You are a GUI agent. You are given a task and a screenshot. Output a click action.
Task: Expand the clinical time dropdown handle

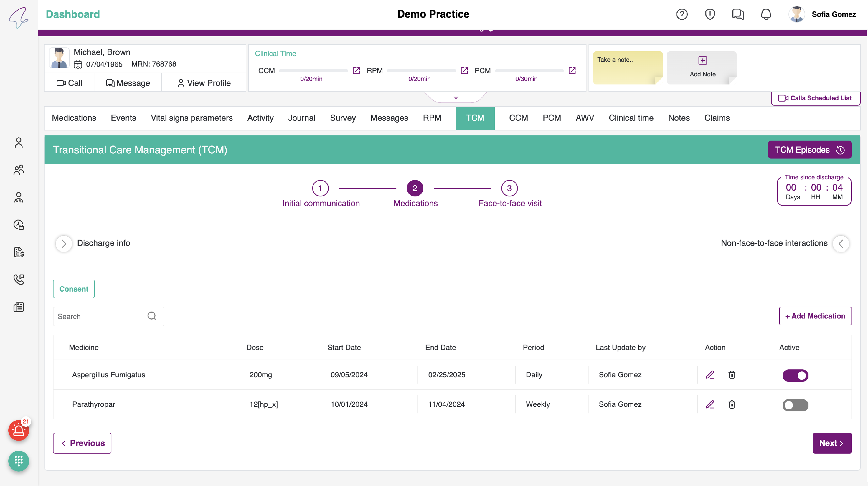[456, 97]
